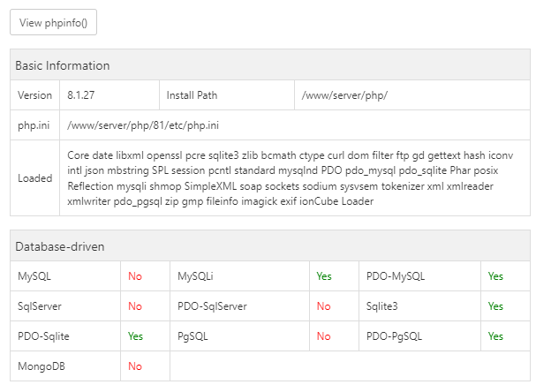The width and height of the screenshot is (536, 392).
Task: Click the Version label cell
Action: click(x=34, y=95)
